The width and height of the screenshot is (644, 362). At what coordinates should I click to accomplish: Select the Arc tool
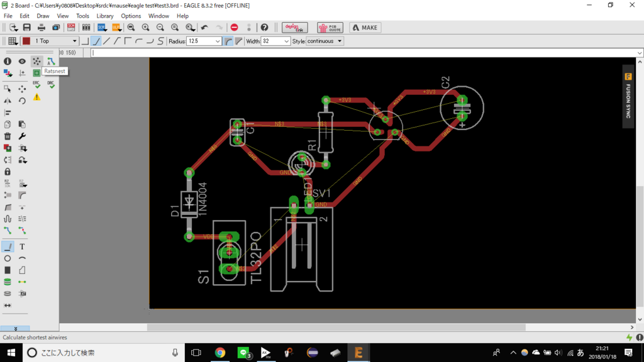click(x=22, y=258)
